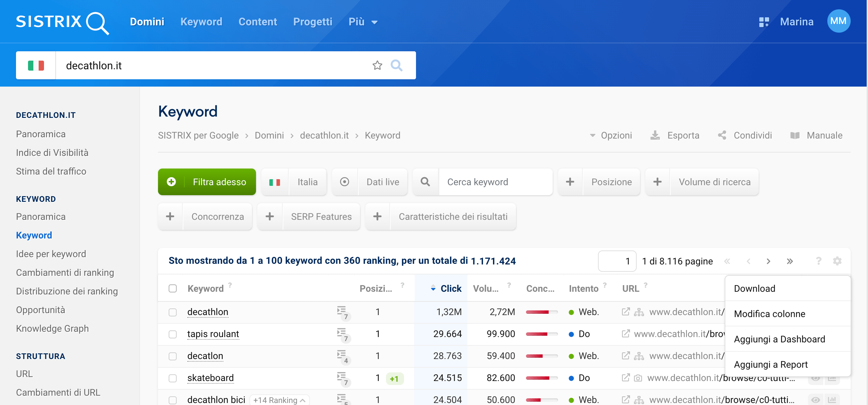Click competition bar for tapis roulant row
This screenshot has width=868, height=405.
pos(541,334)
